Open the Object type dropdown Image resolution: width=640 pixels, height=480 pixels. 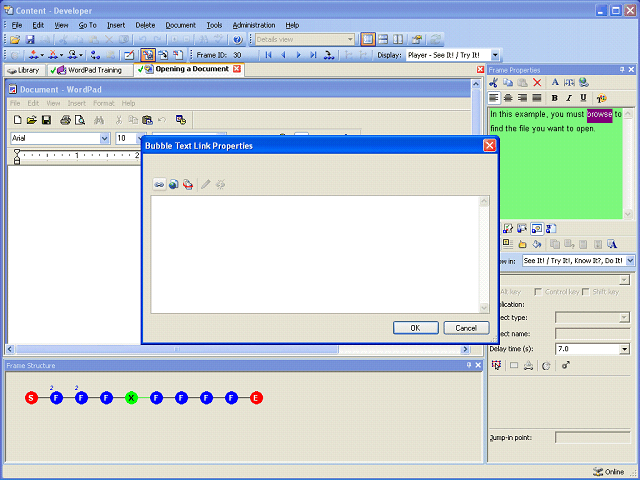(x=624, y=318)
